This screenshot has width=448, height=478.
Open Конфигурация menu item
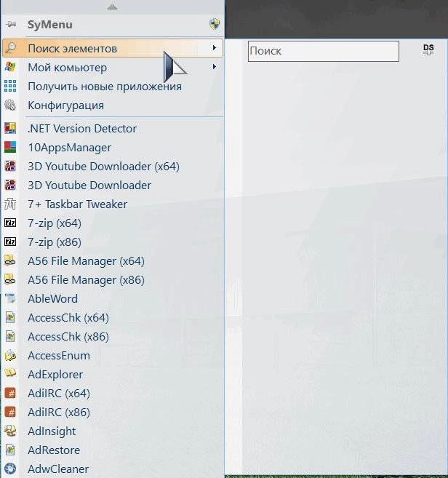pos(113,105)
